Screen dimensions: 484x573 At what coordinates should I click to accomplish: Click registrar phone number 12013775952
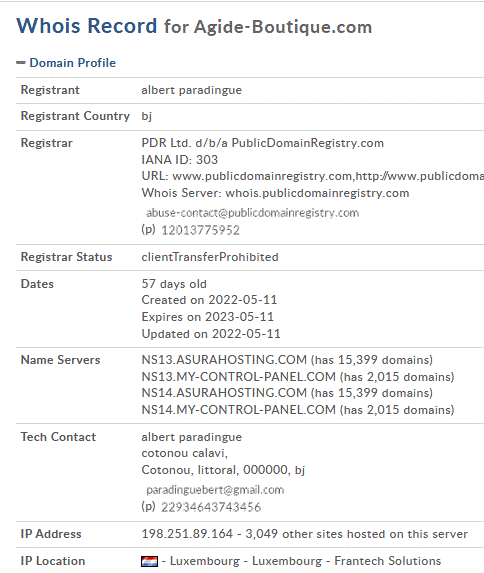tap(200, 230)
